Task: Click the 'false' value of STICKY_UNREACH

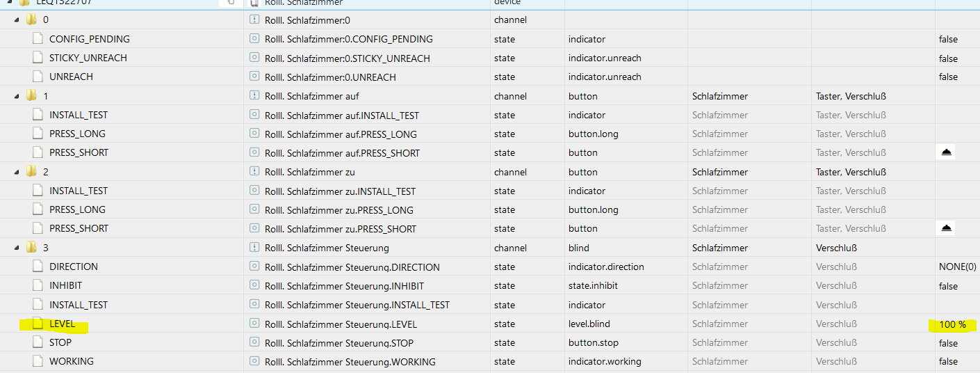Action: pyautogui.click(x=948, y=58)
